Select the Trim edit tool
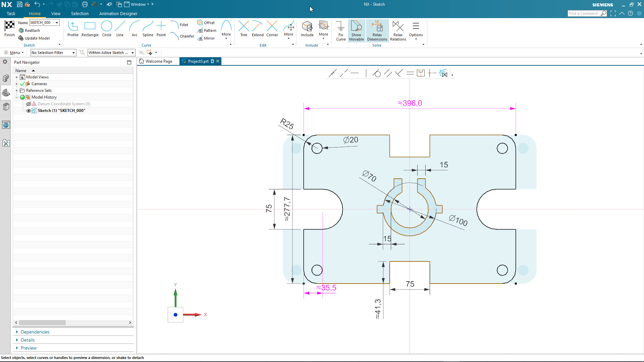Image resolution: width=644 pixels, height=362 pixels. coord(244,28)
